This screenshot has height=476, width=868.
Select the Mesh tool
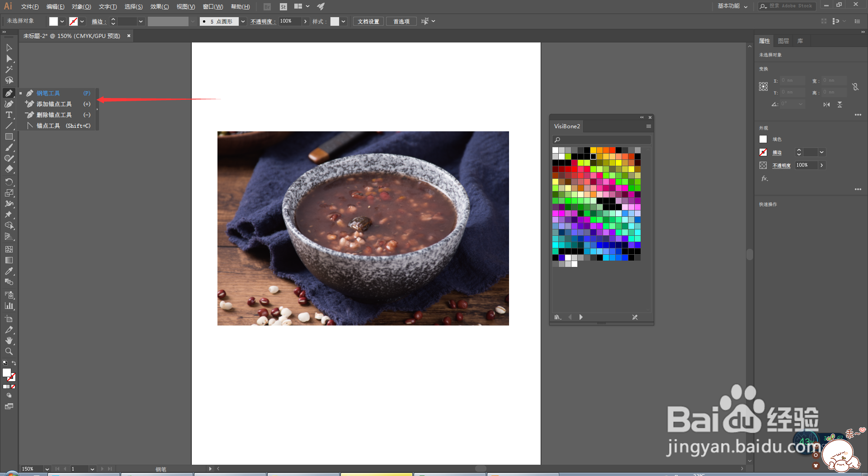click(x=9, y=249)
